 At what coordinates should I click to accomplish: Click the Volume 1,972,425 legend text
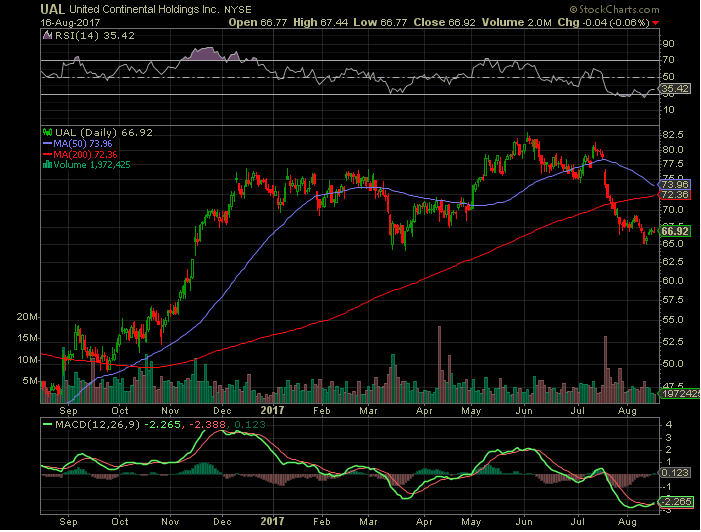click(x=92, y=165)
